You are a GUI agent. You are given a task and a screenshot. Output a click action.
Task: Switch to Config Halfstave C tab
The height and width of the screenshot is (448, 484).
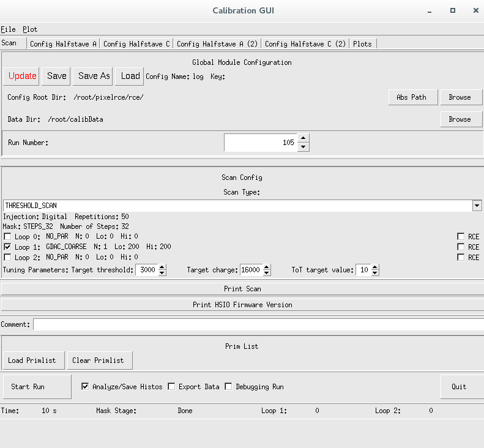(136, 44)
